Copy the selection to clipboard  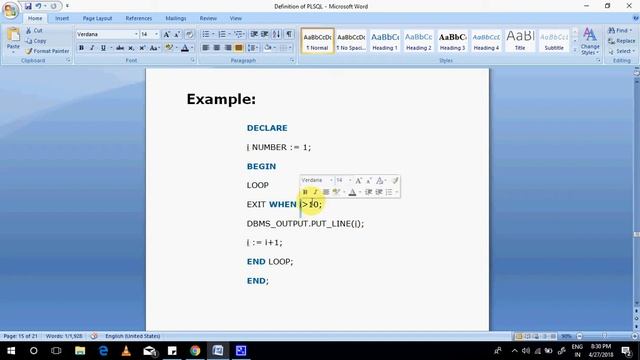tap(36, 41)
